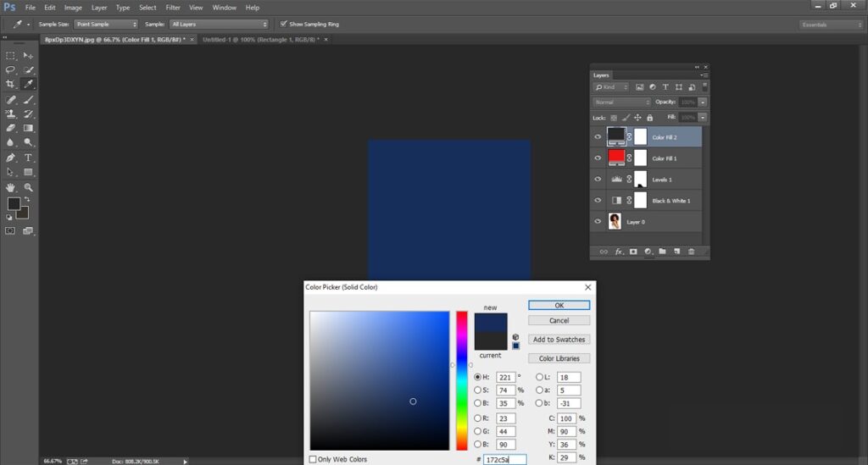Add a layer mask in Layers panel
This screenshot has width=868, height=465.
tap(633, 252)
